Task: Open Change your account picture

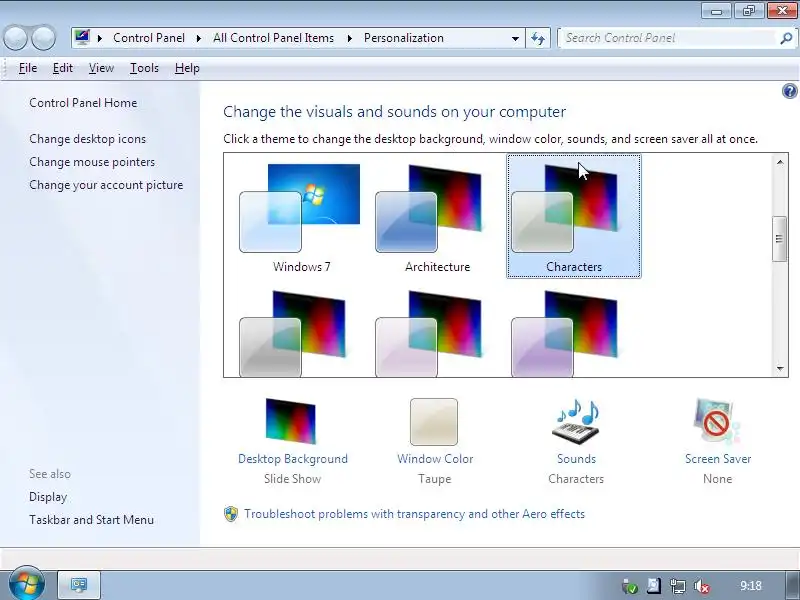Action: 106,185
